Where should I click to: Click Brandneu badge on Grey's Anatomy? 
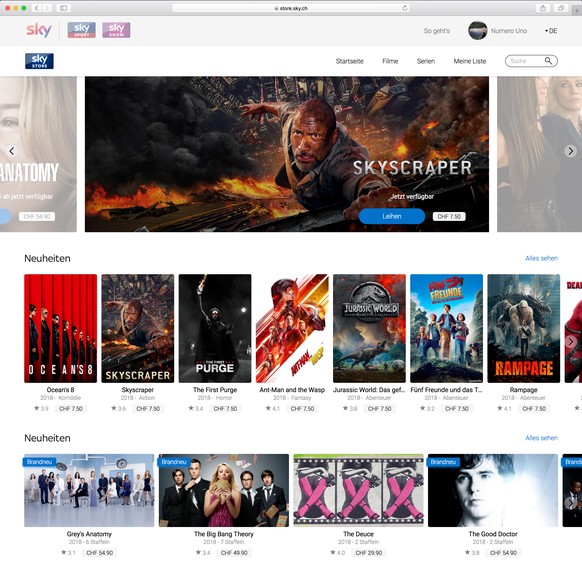[x=39, y=462]
